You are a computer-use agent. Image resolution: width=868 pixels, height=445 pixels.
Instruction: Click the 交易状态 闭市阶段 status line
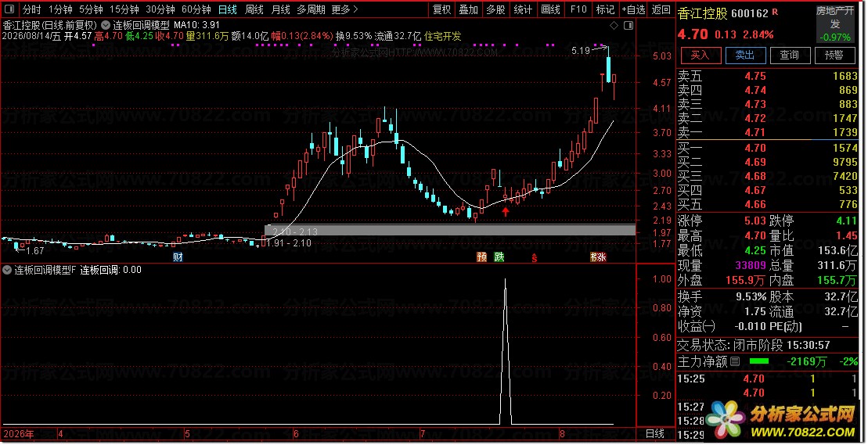point(754,346)
